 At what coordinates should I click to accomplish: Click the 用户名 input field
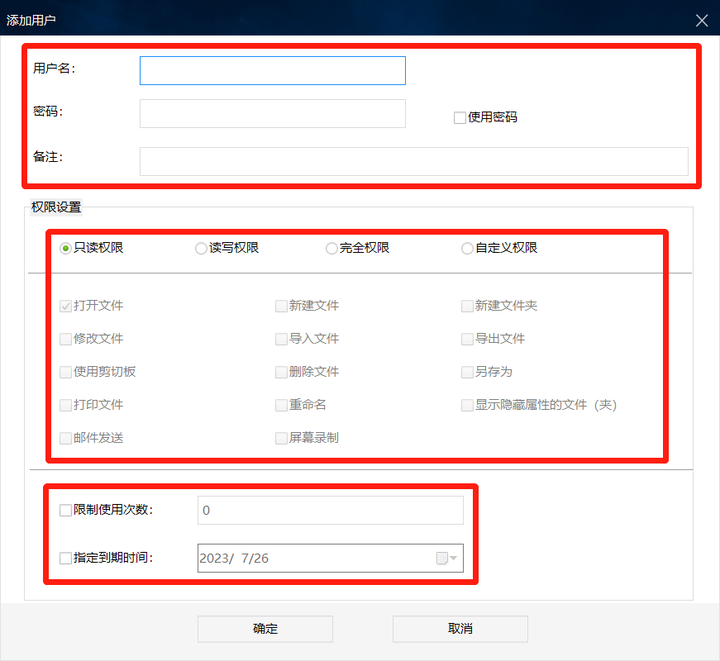point(272,70)
